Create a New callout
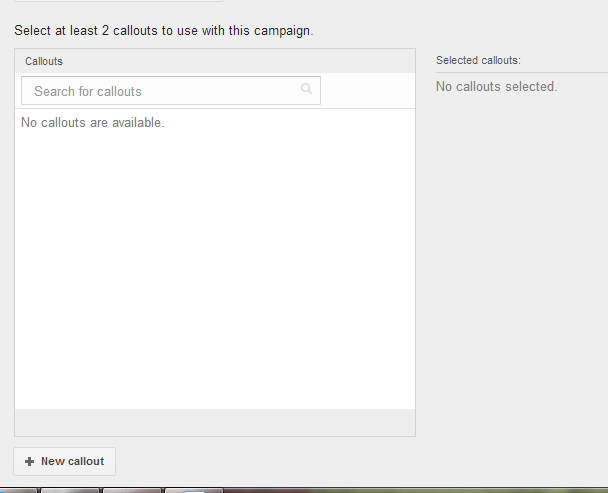608x493 pixels. click(x=64, y=462)
